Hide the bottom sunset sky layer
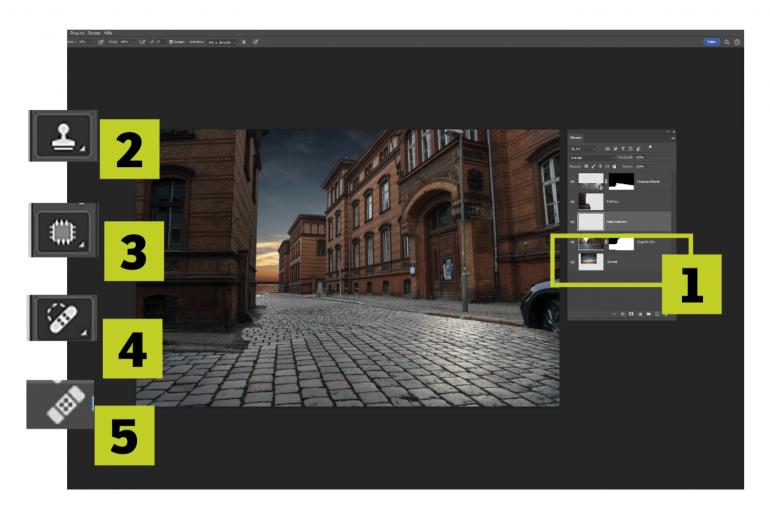 [x=572, y=262]
